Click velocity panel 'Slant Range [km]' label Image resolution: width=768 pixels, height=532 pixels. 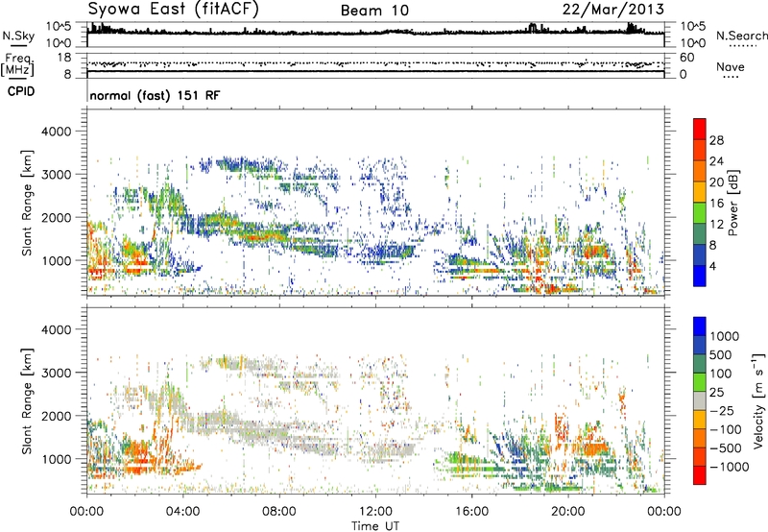pos(27,400)
